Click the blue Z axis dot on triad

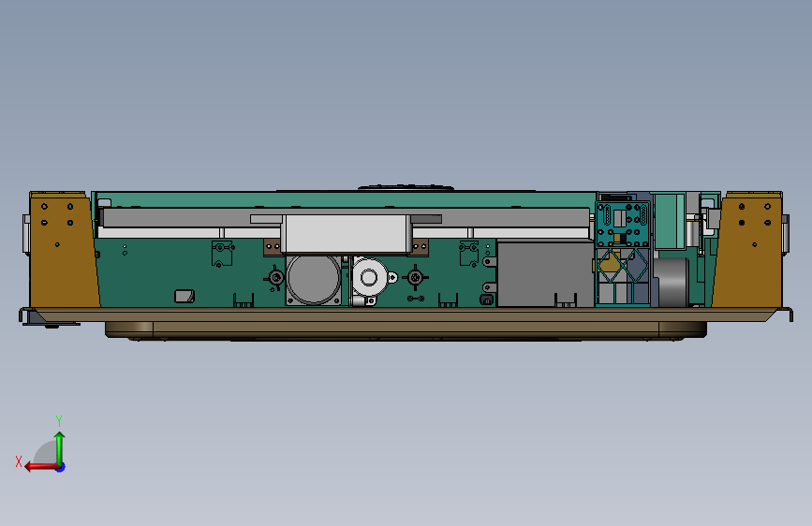pos(61,467)
